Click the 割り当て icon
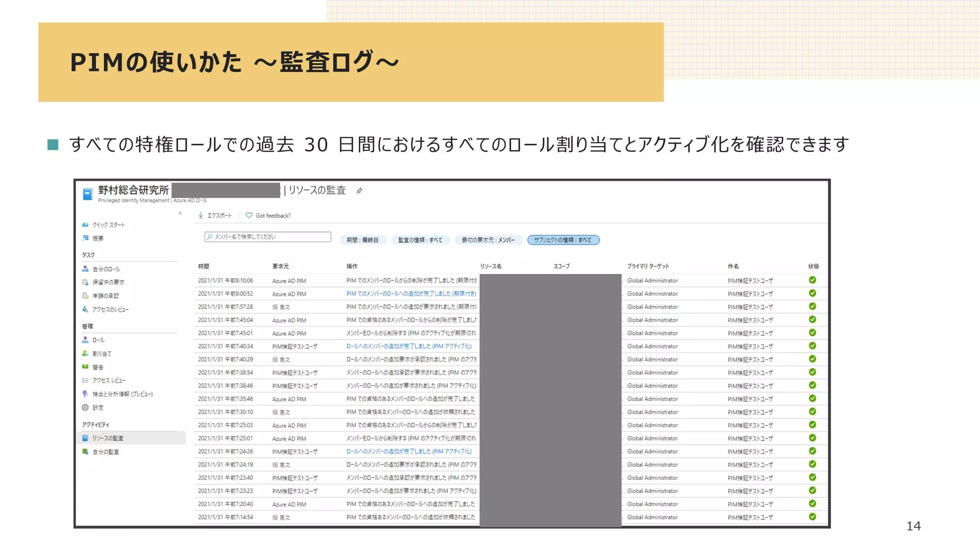 [85, 353]
